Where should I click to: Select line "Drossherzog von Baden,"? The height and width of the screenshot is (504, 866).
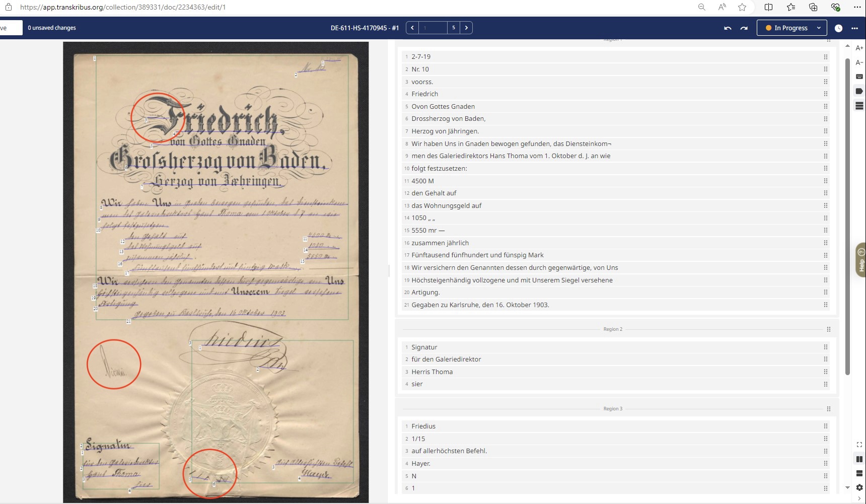[x=615, y=119]
